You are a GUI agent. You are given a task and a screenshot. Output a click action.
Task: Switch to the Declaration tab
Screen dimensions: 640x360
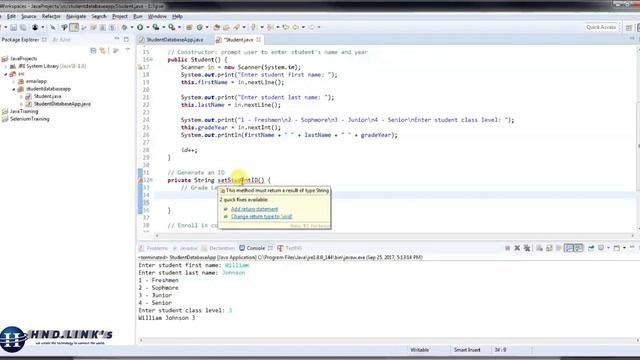point(218,248)
